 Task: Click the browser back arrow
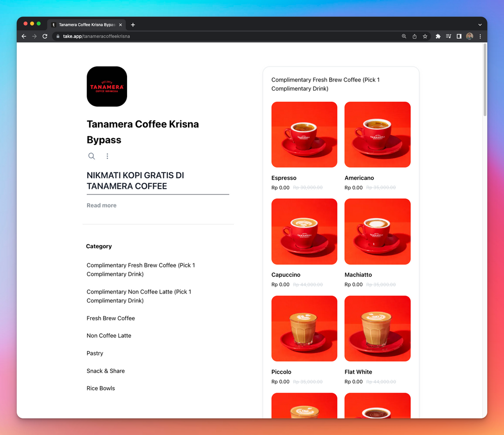pos(24,36)
